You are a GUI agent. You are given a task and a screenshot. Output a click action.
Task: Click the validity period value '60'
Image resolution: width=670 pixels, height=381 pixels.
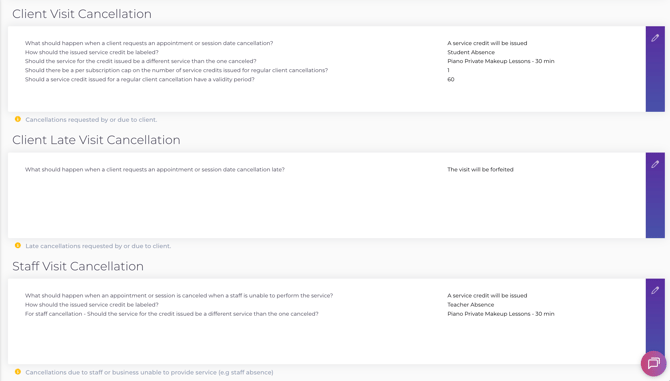tap(451, 79)
